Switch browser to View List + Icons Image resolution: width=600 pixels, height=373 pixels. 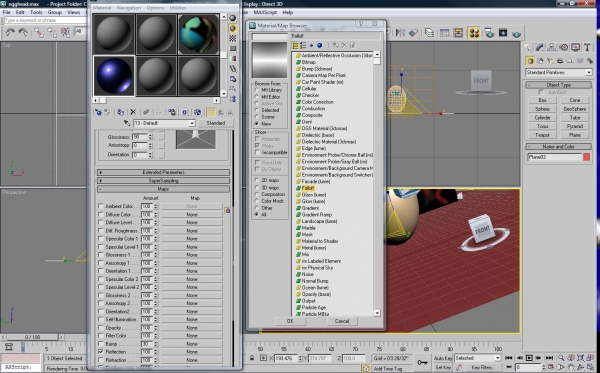click(303, 46)
